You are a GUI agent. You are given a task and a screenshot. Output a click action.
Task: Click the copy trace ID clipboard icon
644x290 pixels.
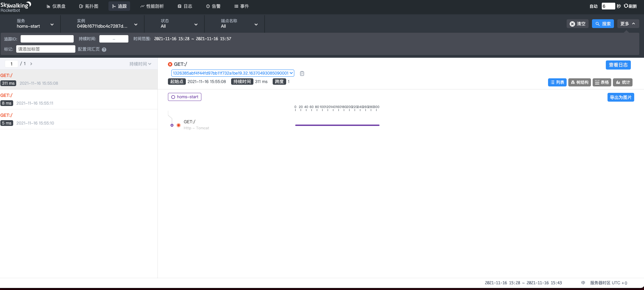click(x=302, y=74)
